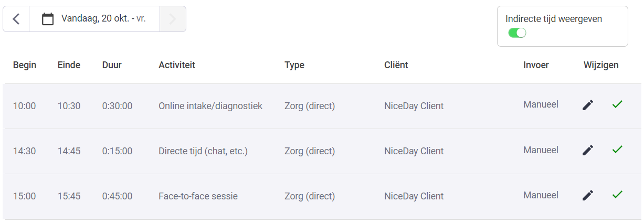Select the Face-to-face sessie activity
Screen dimensions: 644x223
coord(198,196)
